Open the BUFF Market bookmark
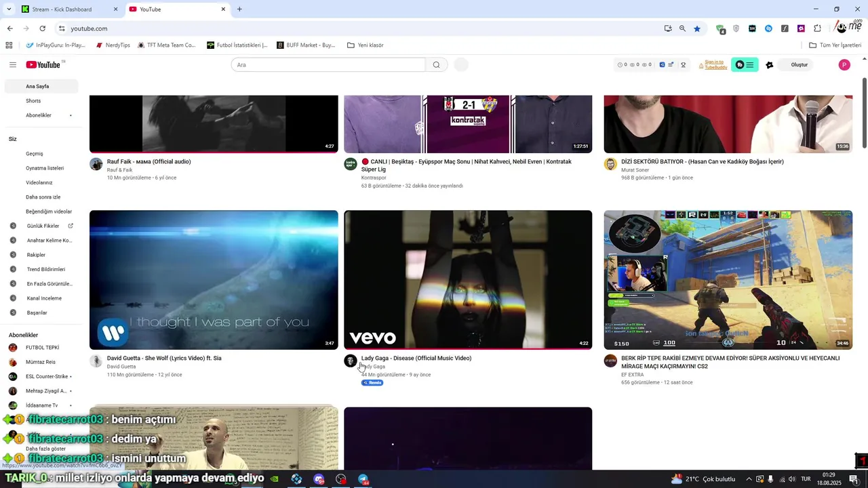The height and width of the screenshot is (488, 868). (306, 45)
